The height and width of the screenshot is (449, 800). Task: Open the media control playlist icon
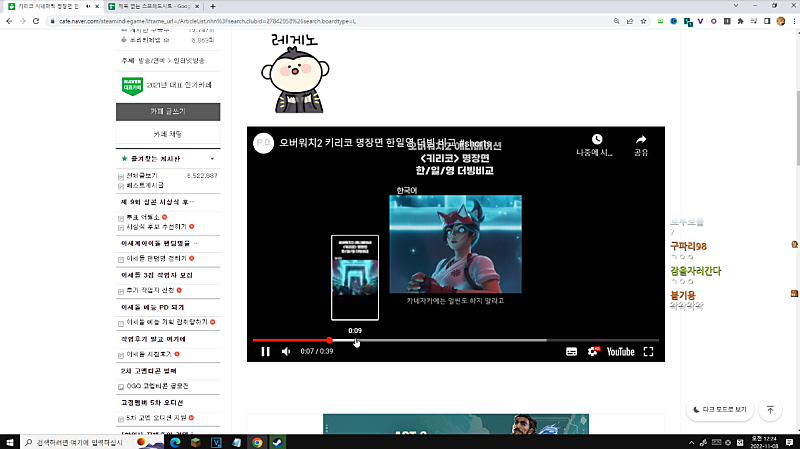pos(754,21)
